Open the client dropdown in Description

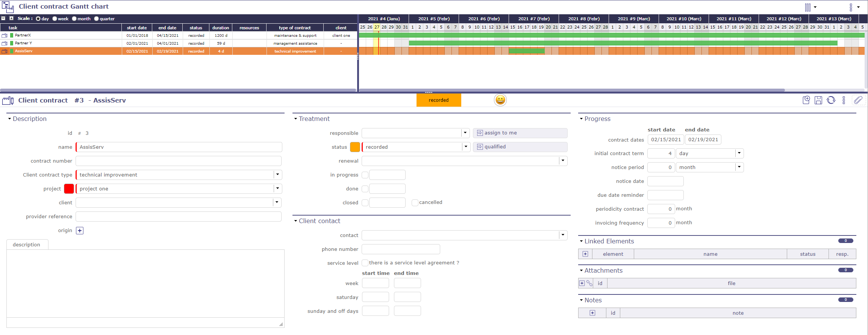[277, 202]
